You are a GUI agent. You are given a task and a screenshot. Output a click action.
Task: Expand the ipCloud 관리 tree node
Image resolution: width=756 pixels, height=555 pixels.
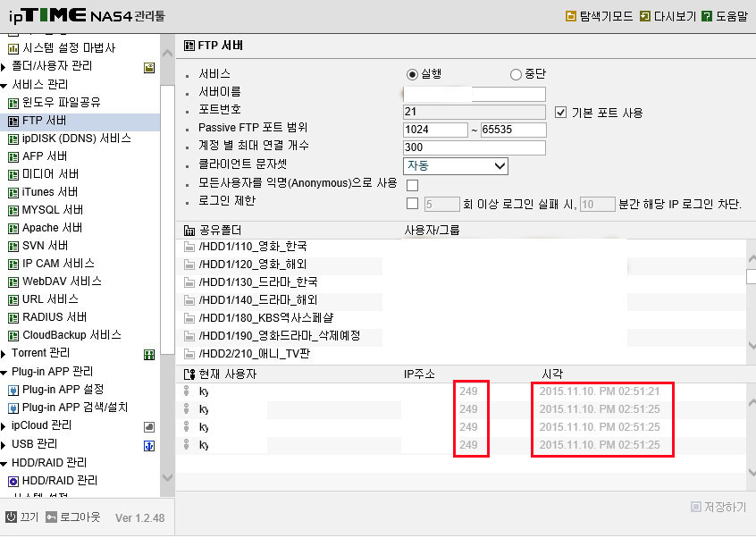point(4,425)
